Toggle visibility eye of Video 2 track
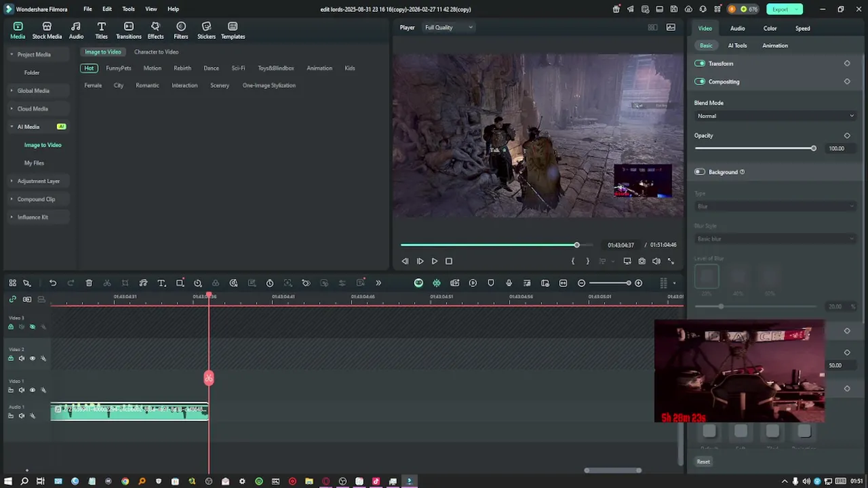The width and height of the screenshot is (868, 488). click(32, 359)
